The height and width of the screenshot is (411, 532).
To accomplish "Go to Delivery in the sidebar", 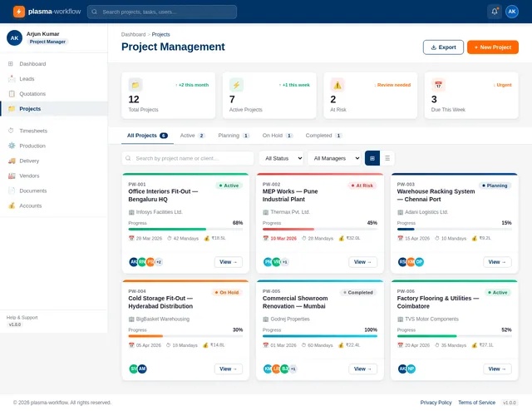I will pos(29,161).
